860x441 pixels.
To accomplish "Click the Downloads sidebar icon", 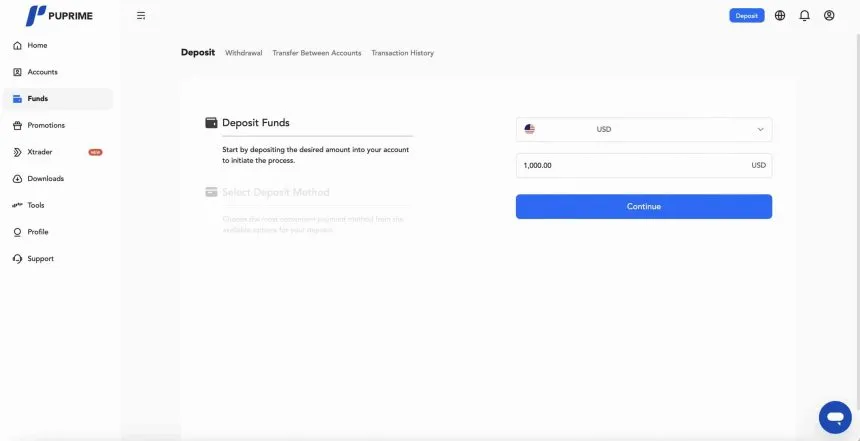I will (17, 179).
